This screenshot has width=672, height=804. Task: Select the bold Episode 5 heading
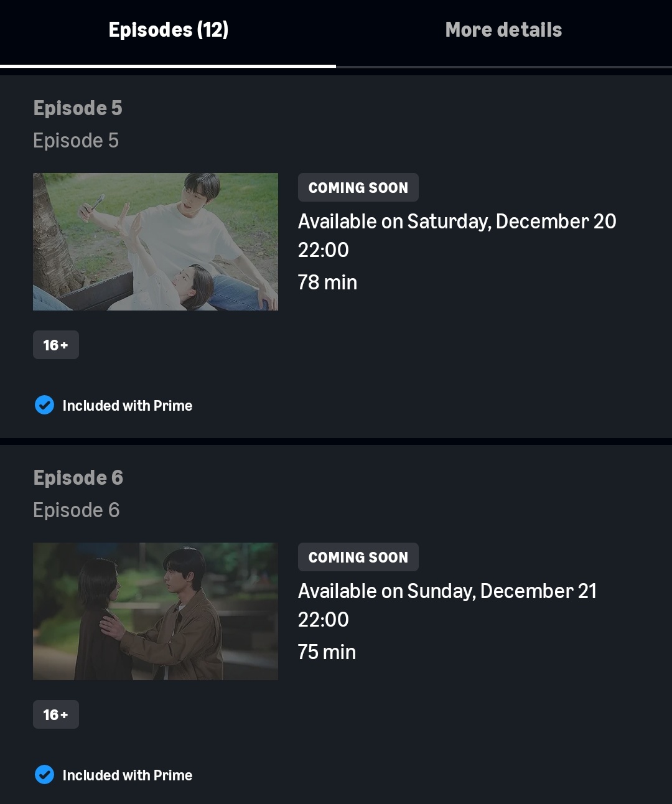78,108
